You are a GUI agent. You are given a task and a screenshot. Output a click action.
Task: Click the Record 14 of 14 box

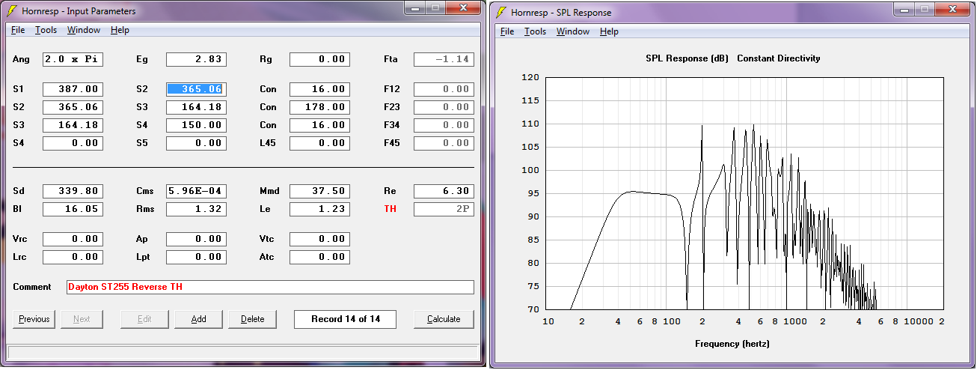tap(345, 319)
